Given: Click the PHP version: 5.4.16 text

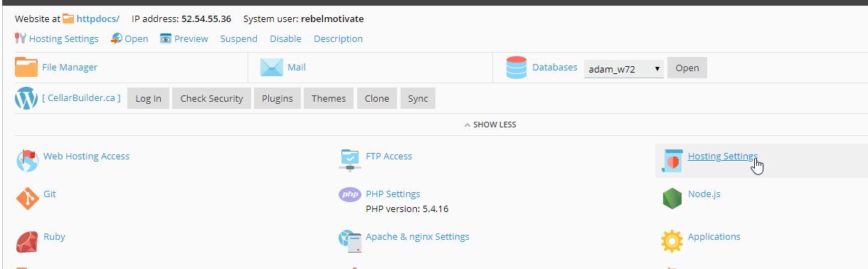Looking at the screenshot, I should tap(407, 209).
